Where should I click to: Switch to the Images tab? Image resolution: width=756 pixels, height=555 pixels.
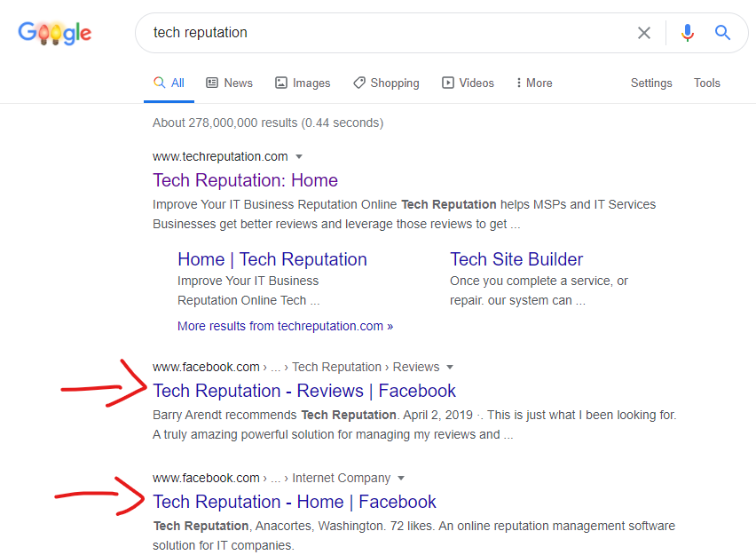pyautogui.click(x=303, y=83)
